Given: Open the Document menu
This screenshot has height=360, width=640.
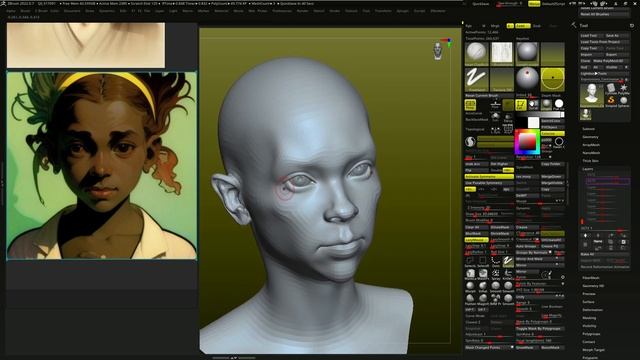Looking at the screenshot, I should [72, 11].
